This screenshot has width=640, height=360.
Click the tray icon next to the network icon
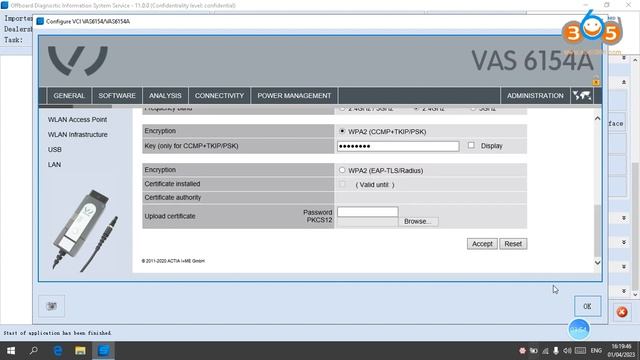pyautogui.click(x=533, y=351)
